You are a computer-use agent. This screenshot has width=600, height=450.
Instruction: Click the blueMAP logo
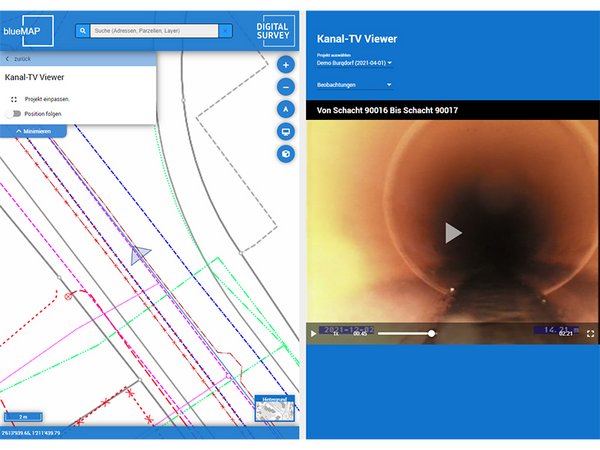point(27,30)
